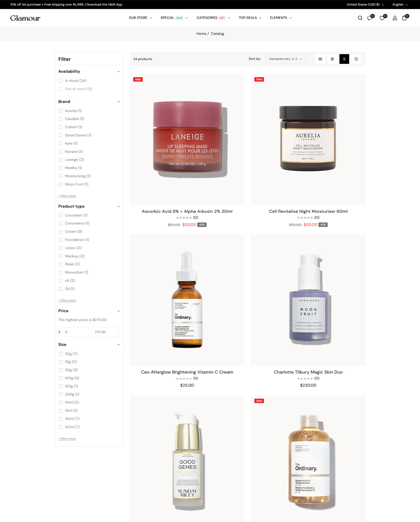Switch to list view layout
420x522 pixels.
tap(356, 59)
